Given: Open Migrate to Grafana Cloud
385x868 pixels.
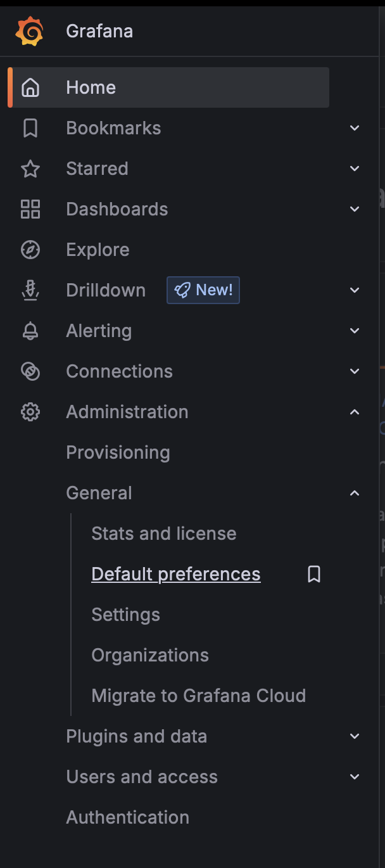Looking at the screenshot, I should pos(198,695).
